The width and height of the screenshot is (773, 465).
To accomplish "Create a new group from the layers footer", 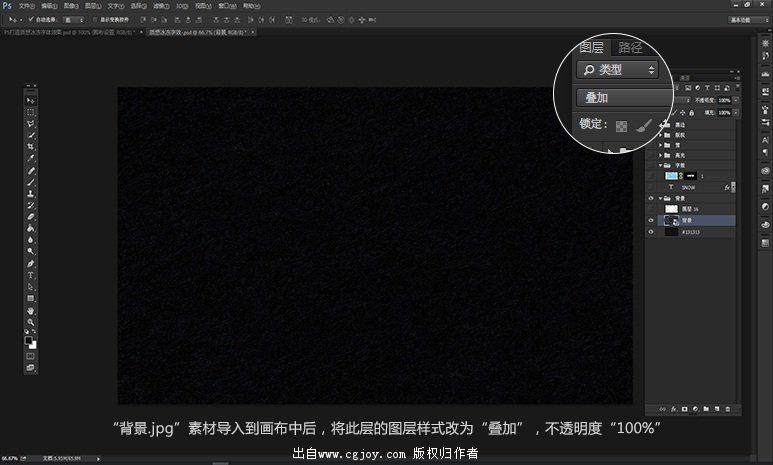I will [x=706, y=409].
